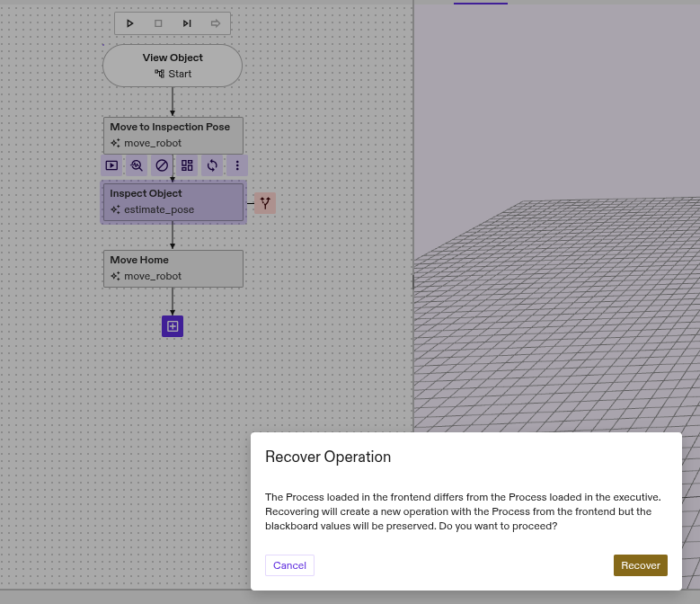Click the branch icon beside Inspect Object
This screenshot has height=604, width=700.
[265, 203]
